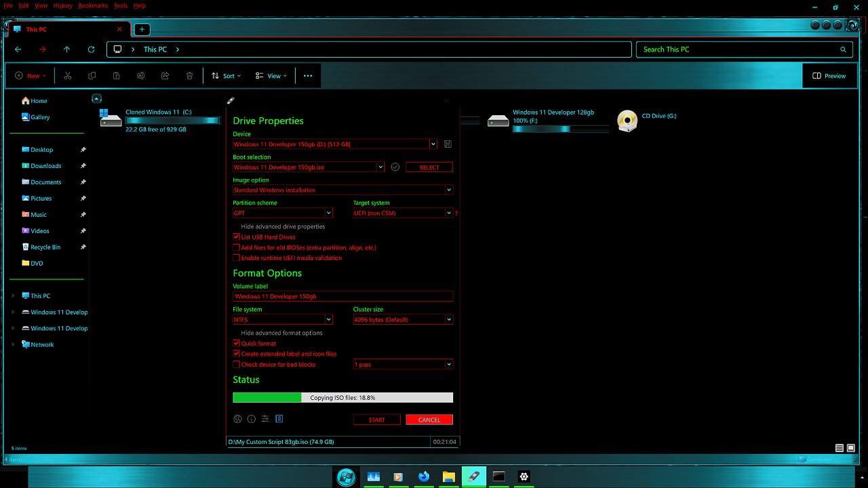Show Rufus about info icon

coord(251,419)
